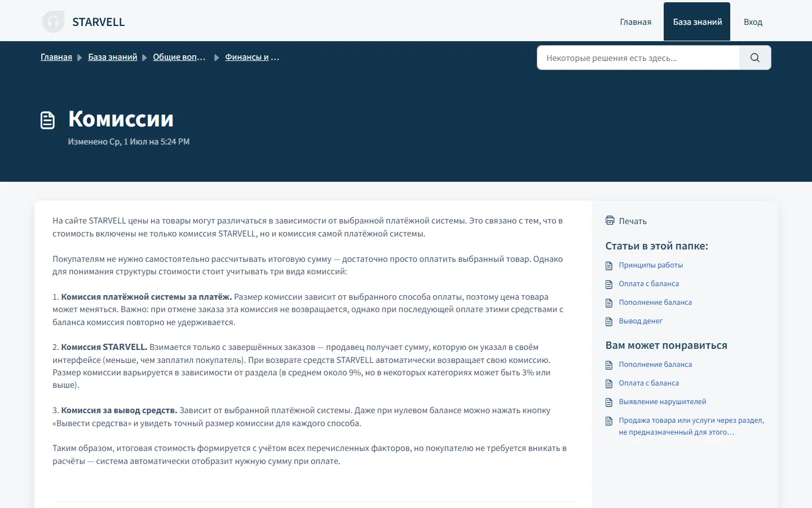Click the Комиссии page heading
This screenshot has height=508, width=812.
point(121,119)
